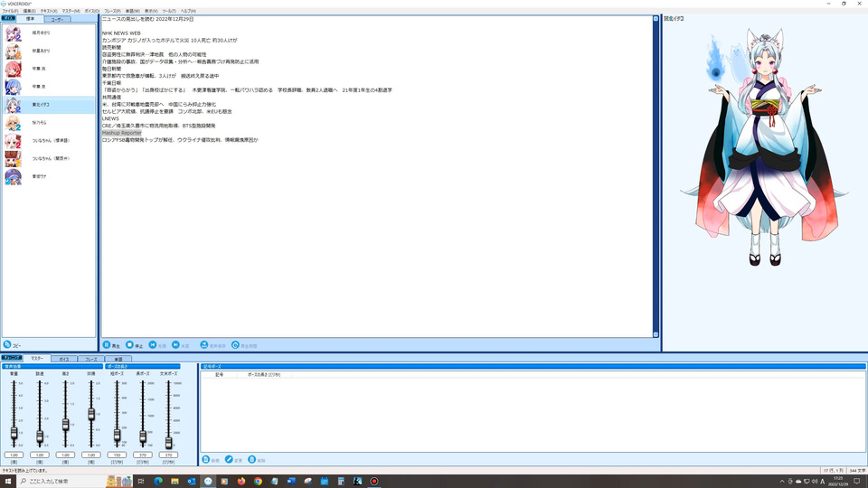Select the 琴葉 茜 voice avatar
This screenshot has width=868, height=488.
[x=13, y=69]
